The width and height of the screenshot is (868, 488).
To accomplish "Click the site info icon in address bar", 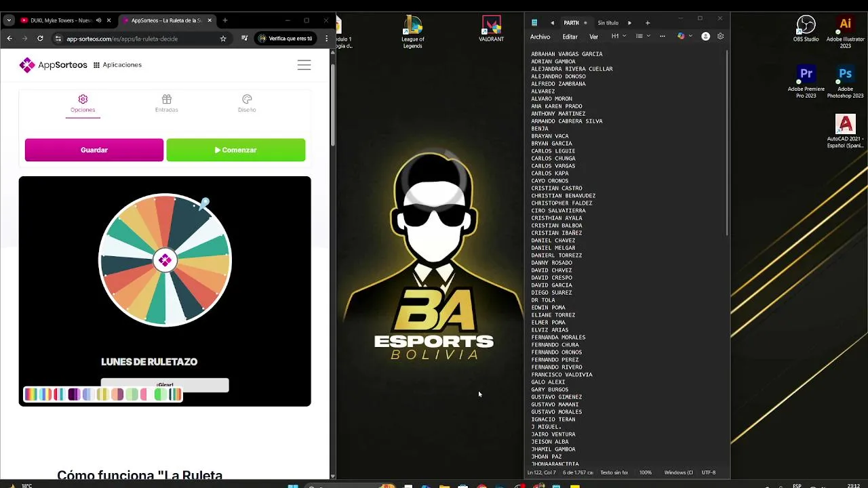I will pyautogui.click(x=58, y=39).
